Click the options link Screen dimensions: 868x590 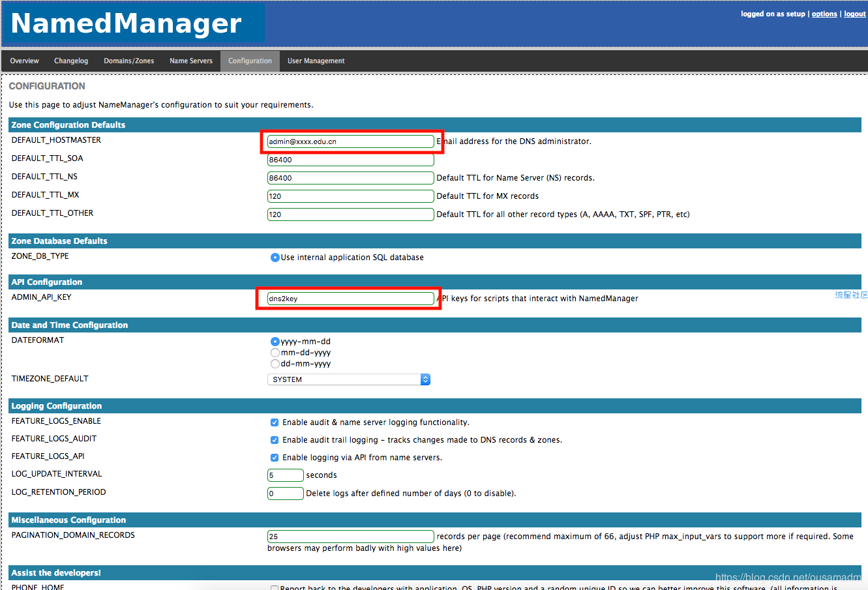click(824, 14)
